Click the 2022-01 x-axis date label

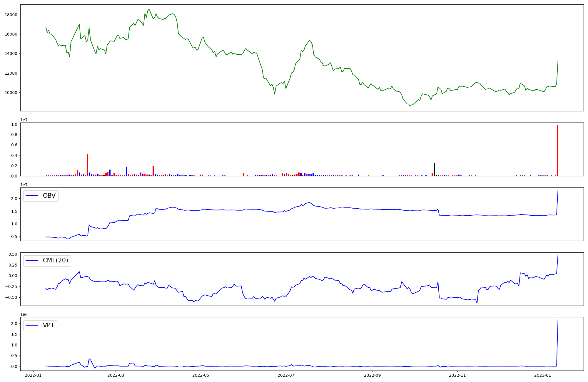(x=33, y=375)
